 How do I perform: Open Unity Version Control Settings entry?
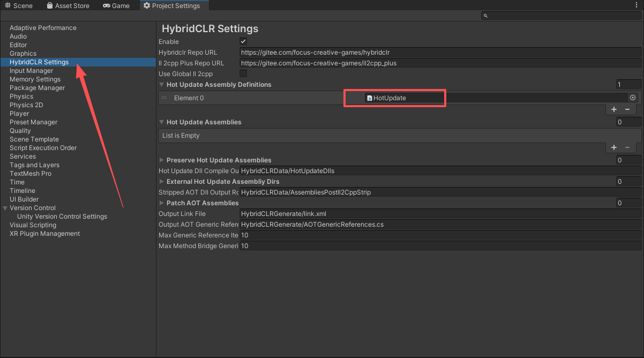62,217
